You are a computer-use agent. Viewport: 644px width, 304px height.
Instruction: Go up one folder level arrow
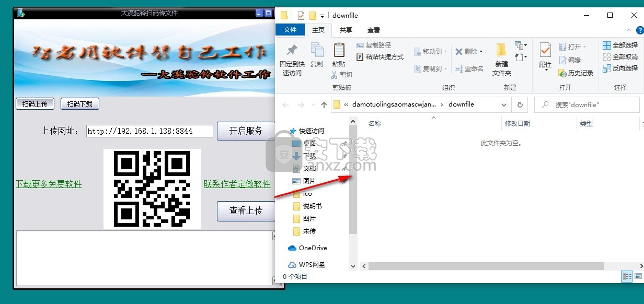click(324, 104)
